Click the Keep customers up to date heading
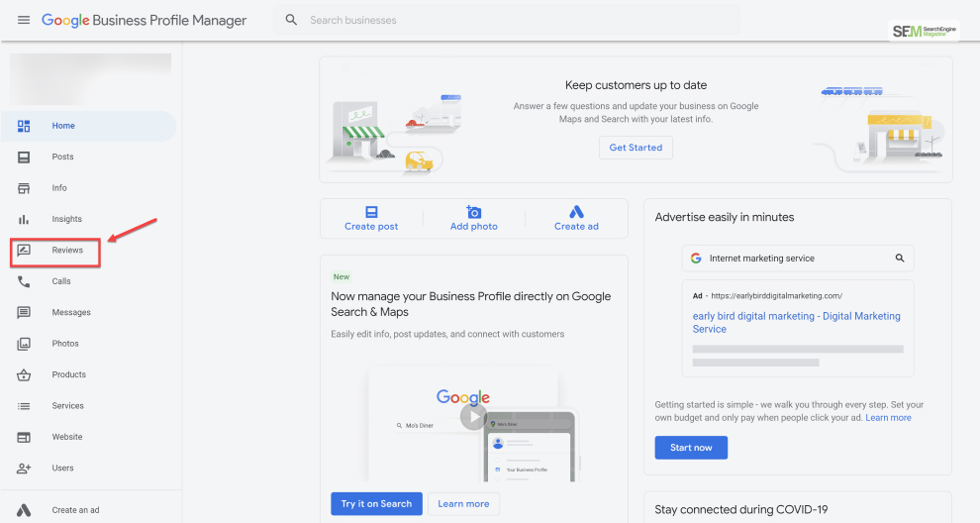 [636, 85]
